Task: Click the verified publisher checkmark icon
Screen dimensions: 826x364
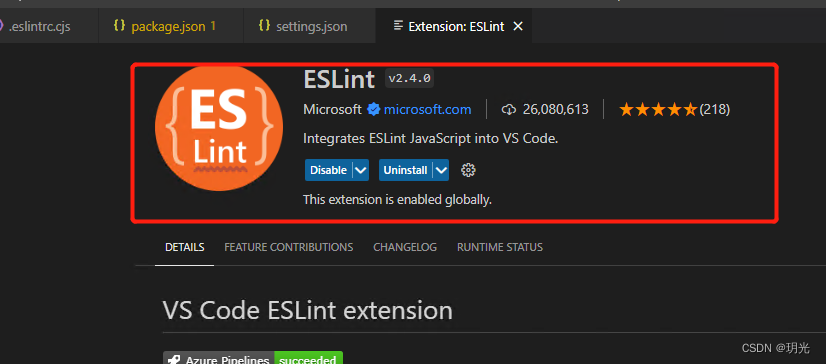Action: (373, 110)
